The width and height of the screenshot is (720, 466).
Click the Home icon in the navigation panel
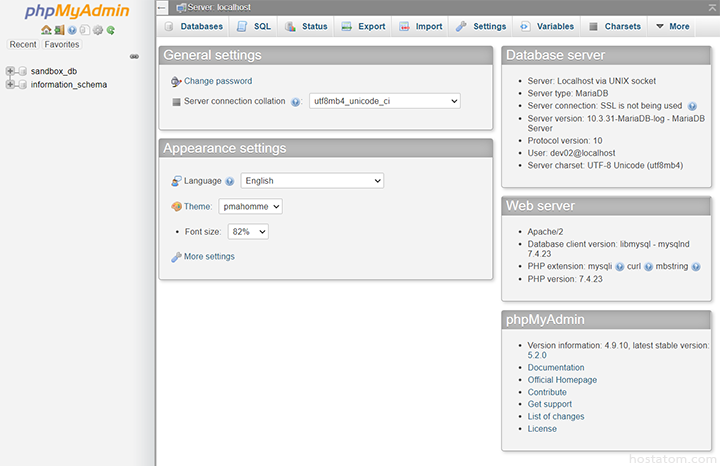[46, 31]
